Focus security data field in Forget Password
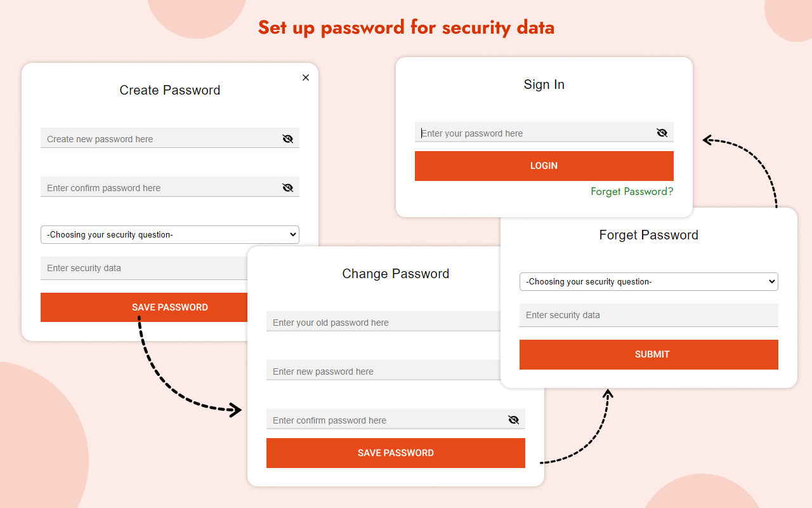Screen dimensions: 812x508 coord(648,315)
